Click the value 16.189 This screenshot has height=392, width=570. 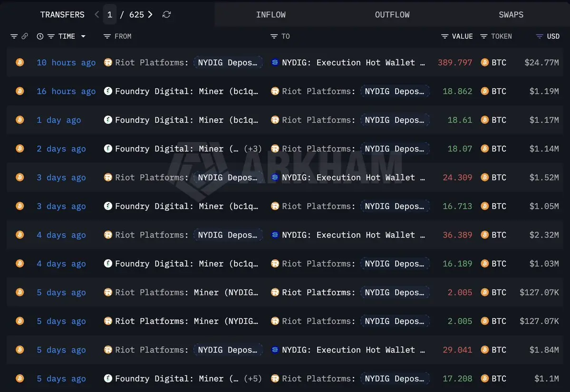point(457,263)
